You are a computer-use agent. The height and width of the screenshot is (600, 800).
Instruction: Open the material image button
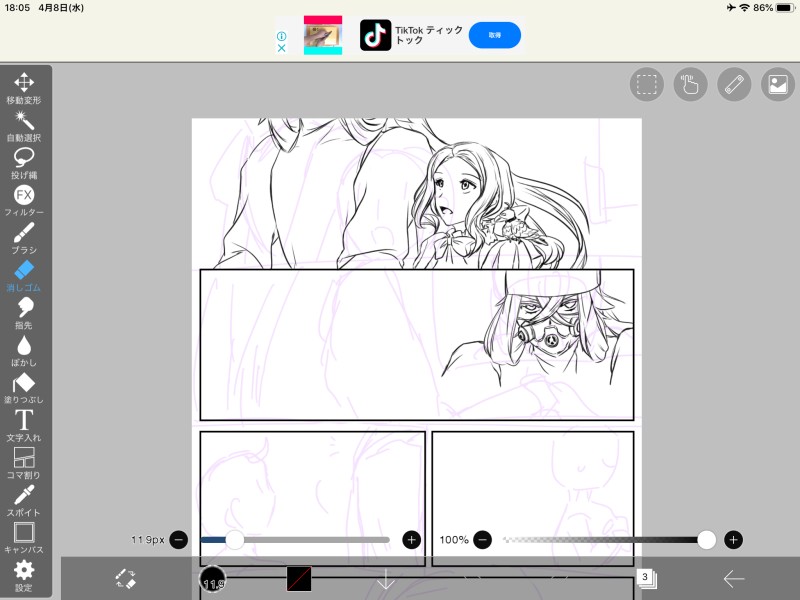tap(778, 84)
